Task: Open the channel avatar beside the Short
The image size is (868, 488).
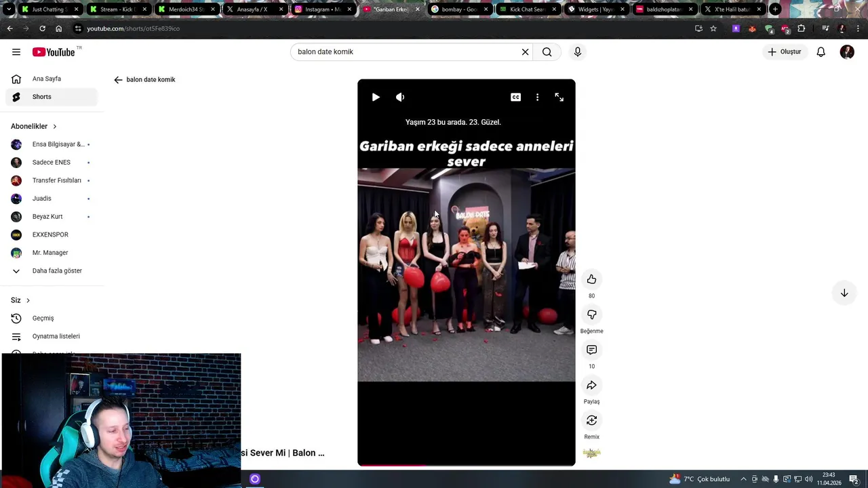Action: 591,453
